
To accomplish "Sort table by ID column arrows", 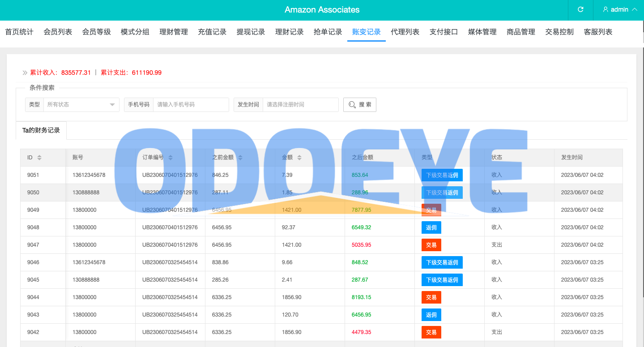I will click(39, 158).
